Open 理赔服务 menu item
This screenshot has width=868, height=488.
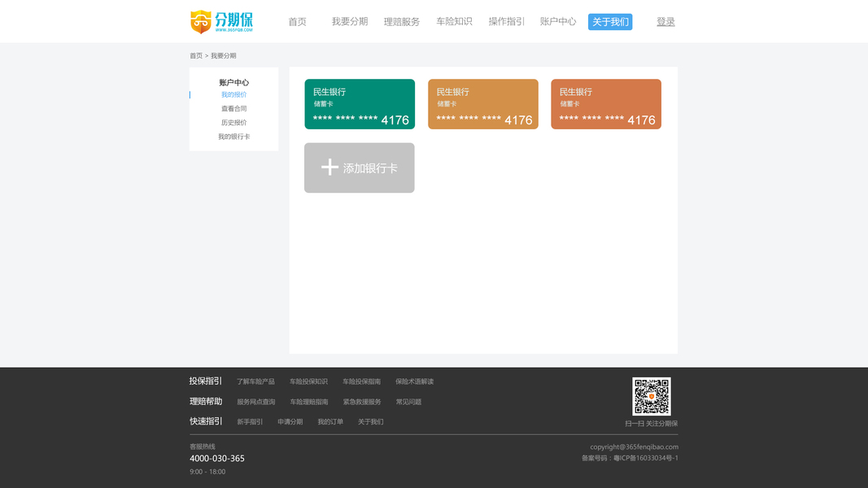(x=401, y=22)
